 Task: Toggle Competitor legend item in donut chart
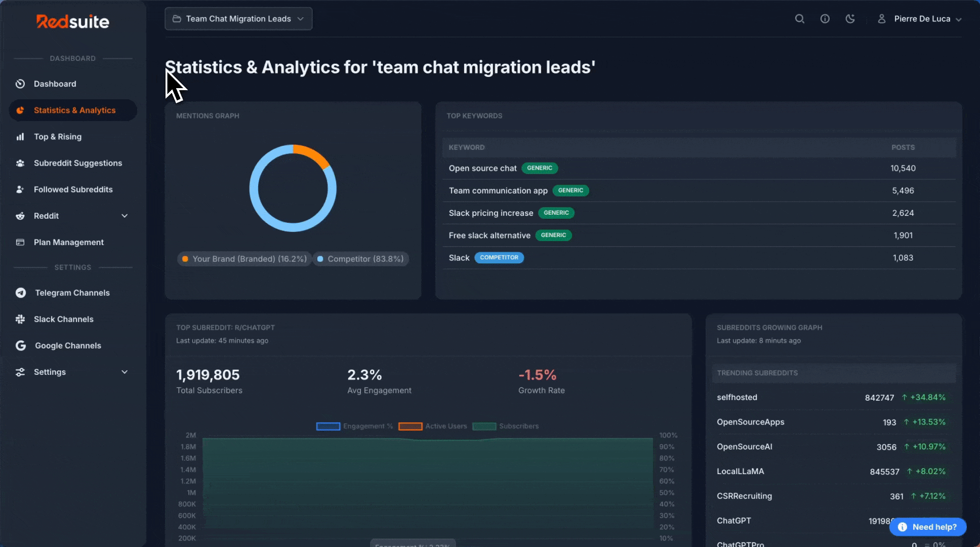[x=360, y=259]
